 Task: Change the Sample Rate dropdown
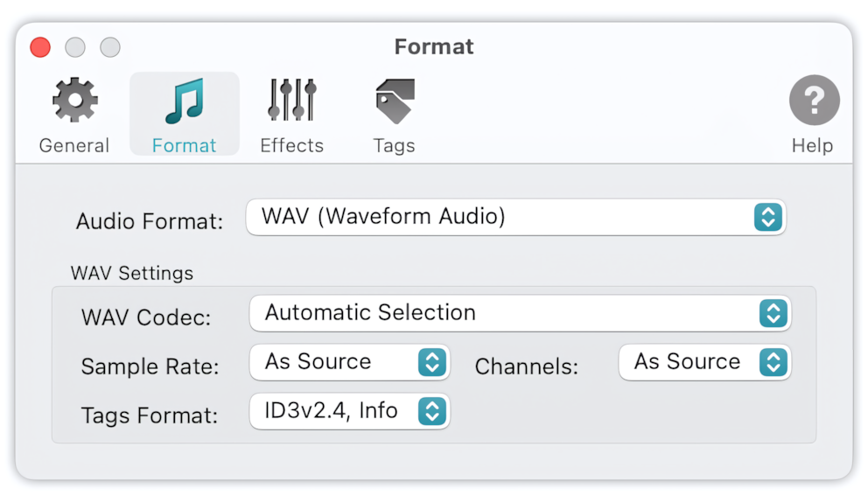click(x=349, y=363)
